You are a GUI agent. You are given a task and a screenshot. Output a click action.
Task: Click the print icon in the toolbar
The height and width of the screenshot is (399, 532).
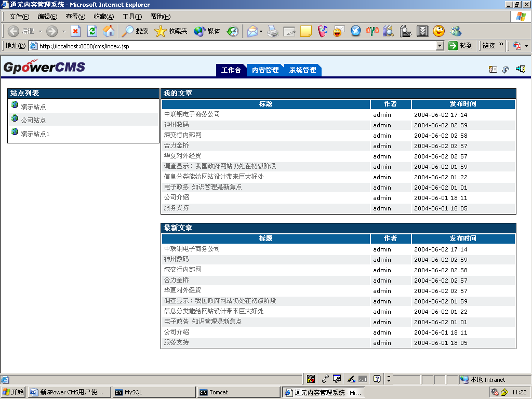[x=272, y=31]
